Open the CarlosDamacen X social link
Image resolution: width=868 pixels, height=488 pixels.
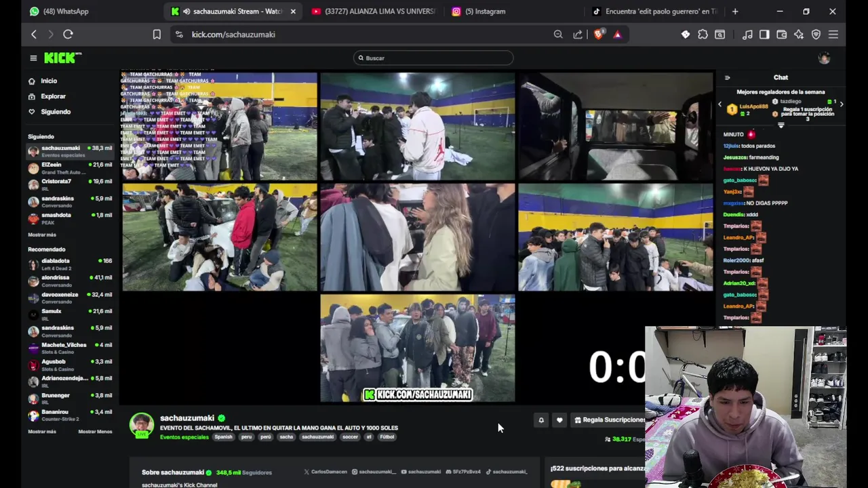[x=325, y=472]
